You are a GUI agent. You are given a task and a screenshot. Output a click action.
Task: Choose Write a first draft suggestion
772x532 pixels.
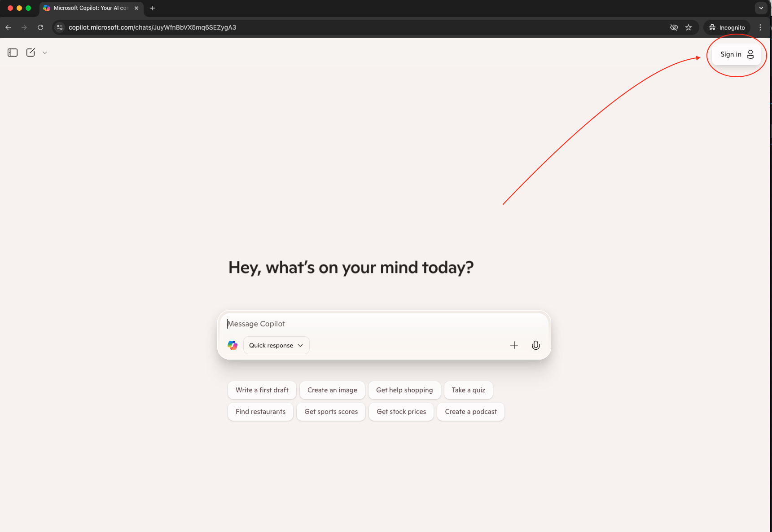(x=262, y=390)
